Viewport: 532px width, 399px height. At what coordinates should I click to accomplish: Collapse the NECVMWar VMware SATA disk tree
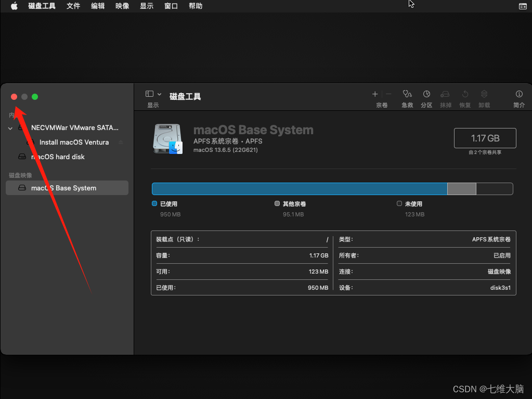coord(10,128)
